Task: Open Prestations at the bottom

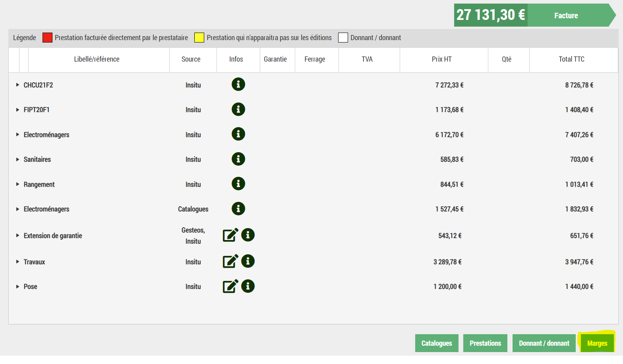Action: [485, 343]
